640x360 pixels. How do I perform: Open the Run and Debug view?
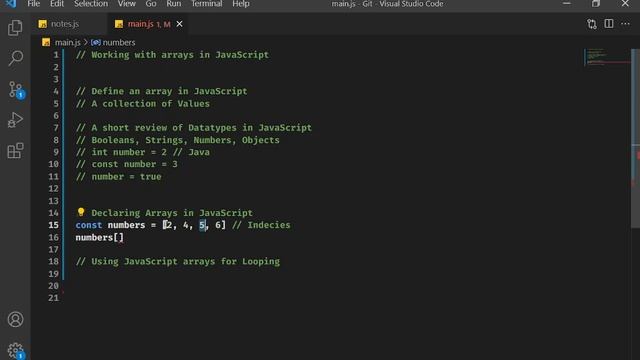pyautogui.click(x=15, y=120)
